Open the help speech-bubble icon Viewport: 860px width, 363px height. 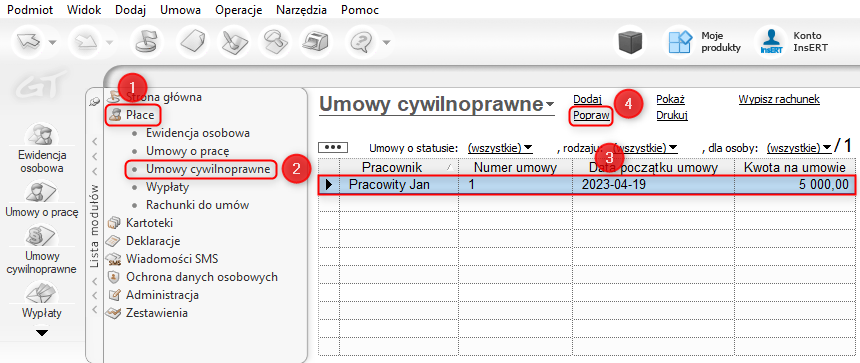(x=363, y=42)
